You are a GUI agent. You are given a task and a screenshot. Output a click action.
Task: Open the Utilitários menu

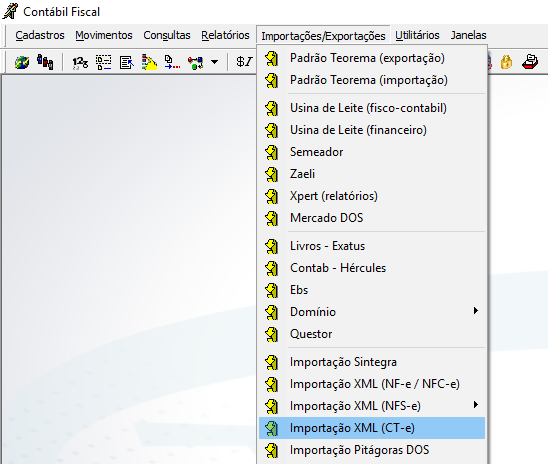click(x=417, y=35)
